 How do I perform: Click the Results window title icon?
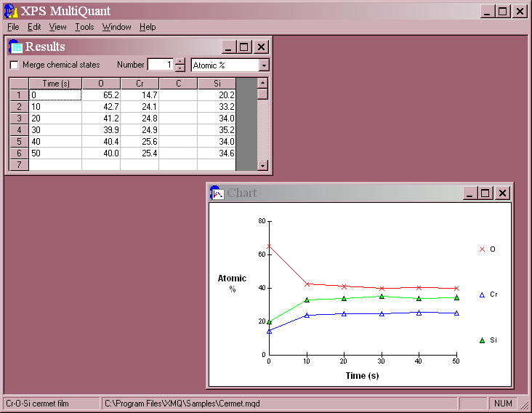click(16, 47)
